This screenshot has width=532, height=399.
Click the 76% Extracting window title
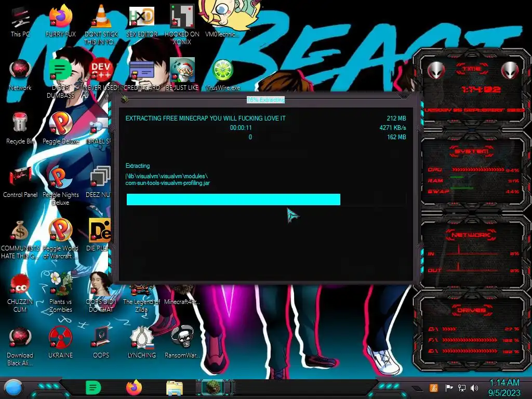[265, 100]
